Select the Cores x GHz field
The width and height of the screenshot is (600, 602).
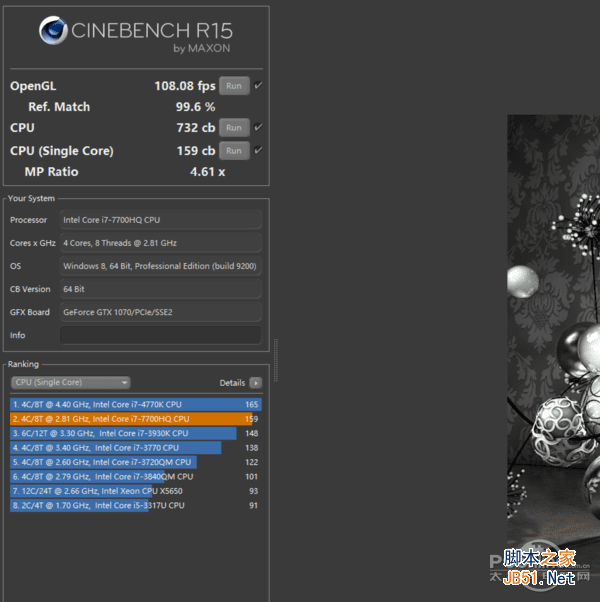click(160, 243)
